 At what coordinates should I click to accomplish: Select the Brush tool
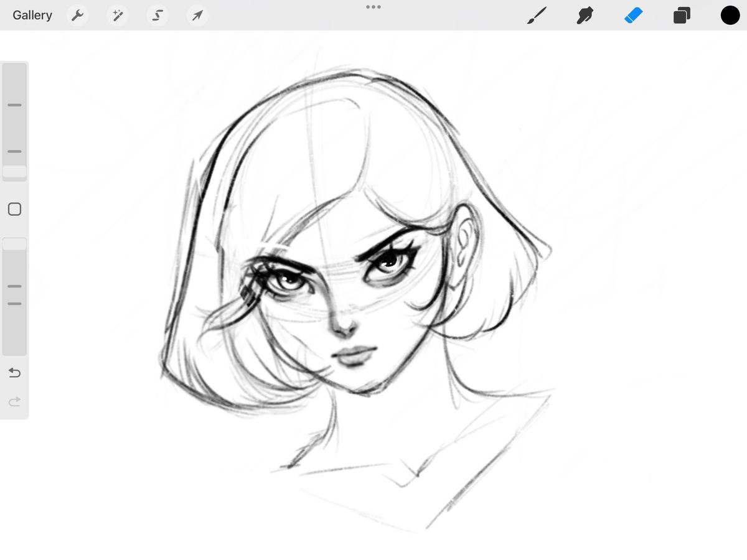537,16
